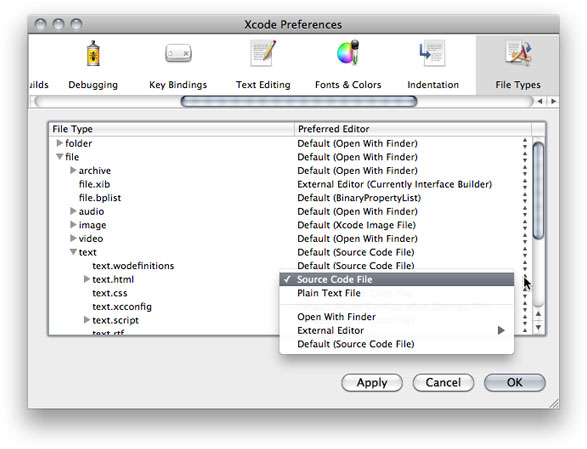Screen dimensions: 587x449
Task: Expand the folder tree row
Action: [60, 143]
